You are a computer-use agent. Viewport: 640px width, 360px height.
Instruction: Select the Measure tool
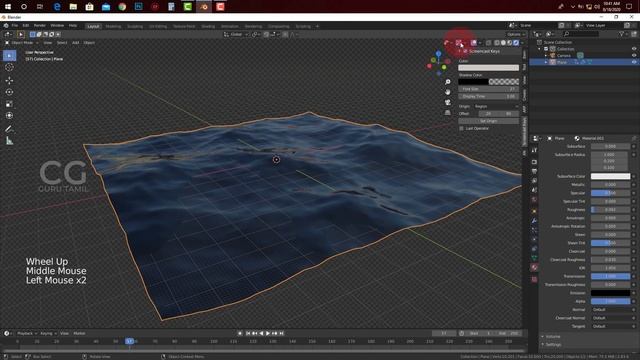[x=9, y=141]
